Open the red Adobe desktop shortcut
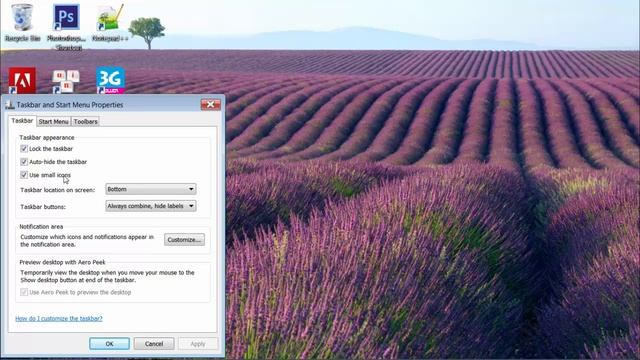Viewport: 640px width, 360px height. click(x=22, y=80)
